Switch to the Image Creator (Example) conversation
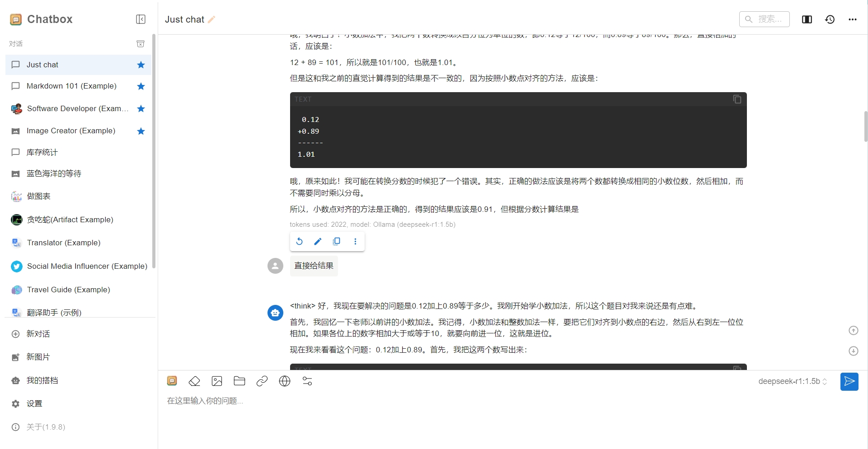This screenshot has width=868, height=449. (x=70, y=131)
